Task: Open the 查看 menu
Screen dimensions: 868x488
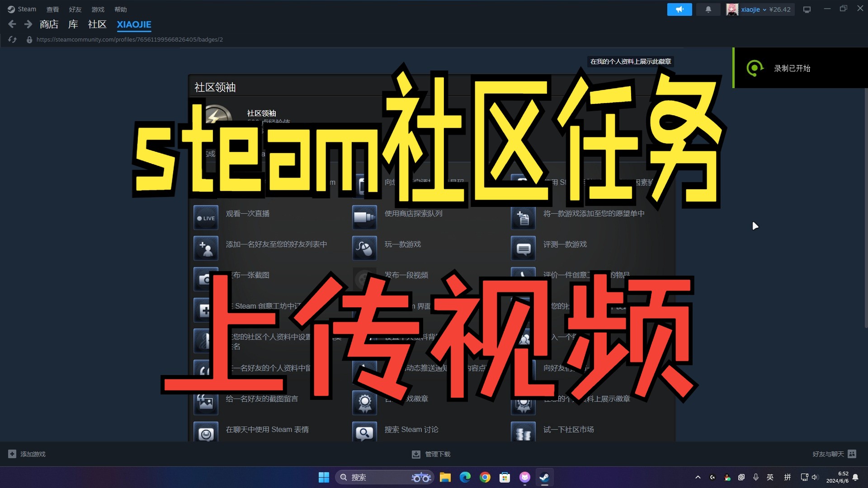Action: pos(52,9)
